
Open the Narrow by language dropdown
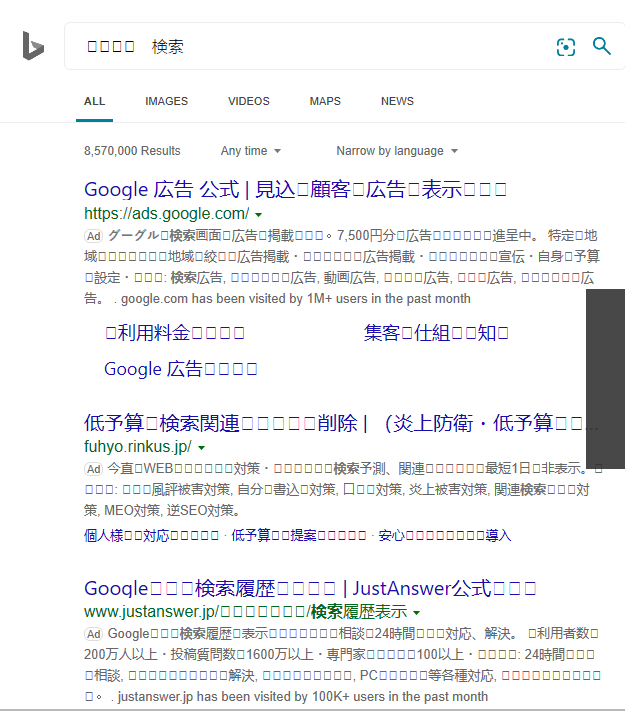click(397, 151)
